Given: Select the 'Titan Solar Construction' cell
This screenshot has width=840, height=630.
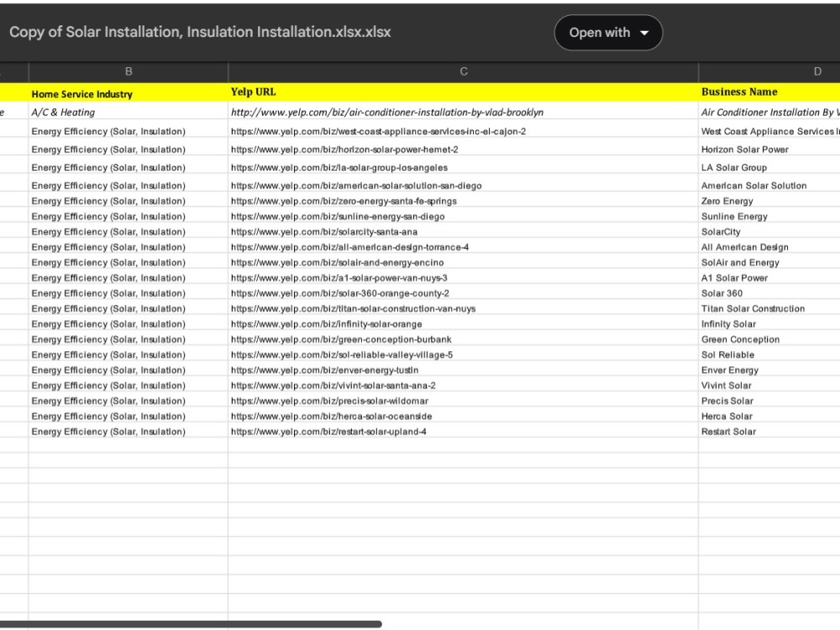Looking at the screenshot, I should pos(769,308).
